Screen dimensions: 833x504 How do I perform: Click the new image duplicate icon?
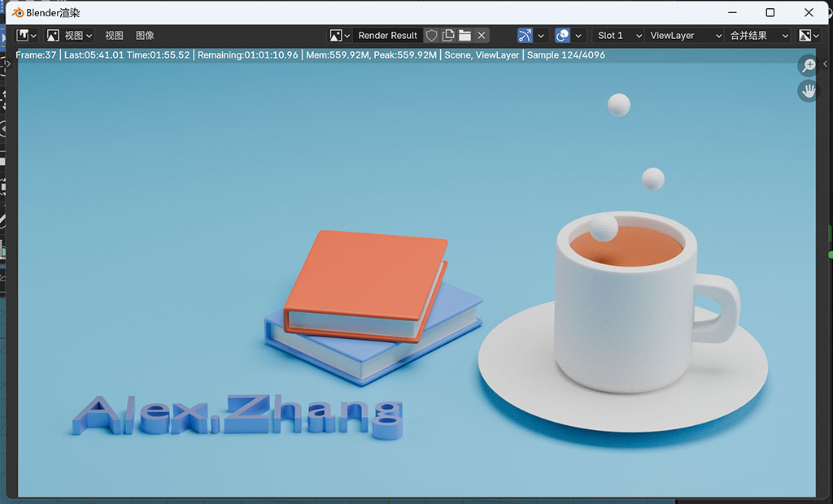[x=448, y=36]
